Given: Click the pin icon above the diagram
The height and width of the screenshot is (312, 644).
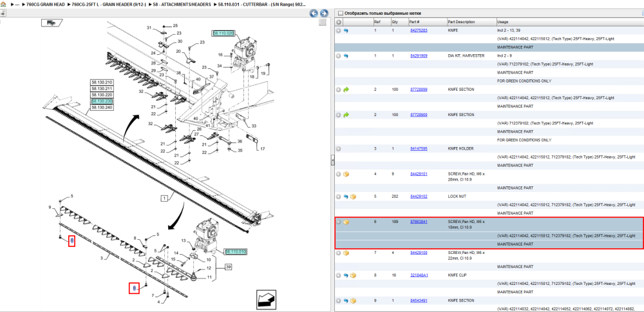Looking at the screenshot, I should pos(3,13).
